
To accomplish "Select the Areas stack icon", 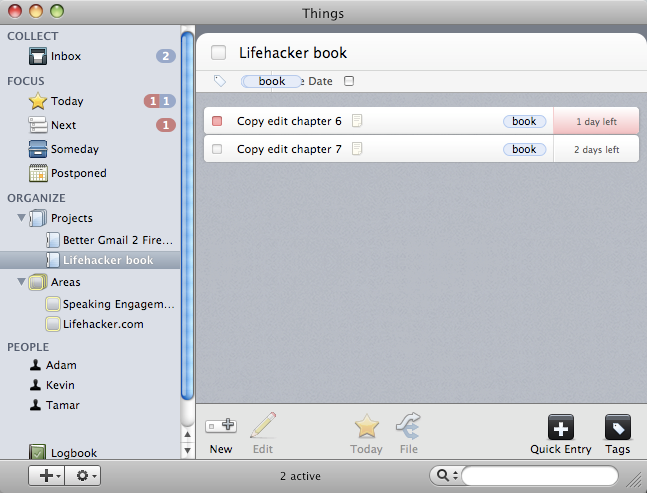I will pyautogui.click(x=38, y=282).
